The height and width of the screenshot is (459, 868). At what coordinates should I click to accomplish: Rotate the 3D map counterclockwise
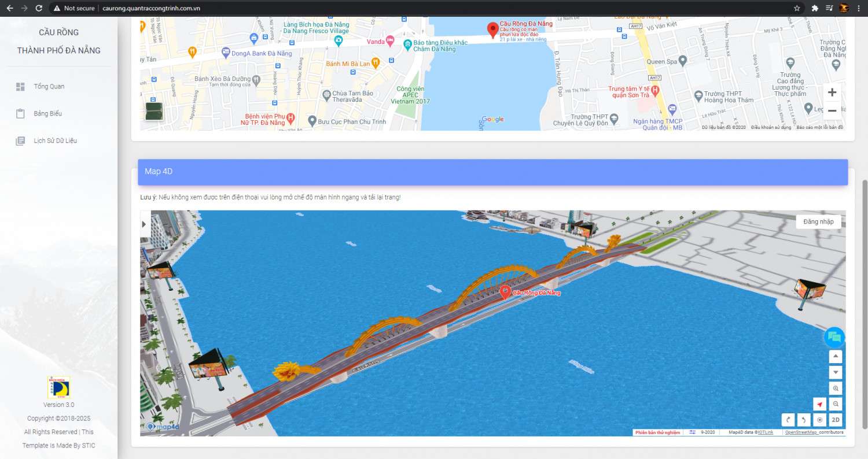803,420
